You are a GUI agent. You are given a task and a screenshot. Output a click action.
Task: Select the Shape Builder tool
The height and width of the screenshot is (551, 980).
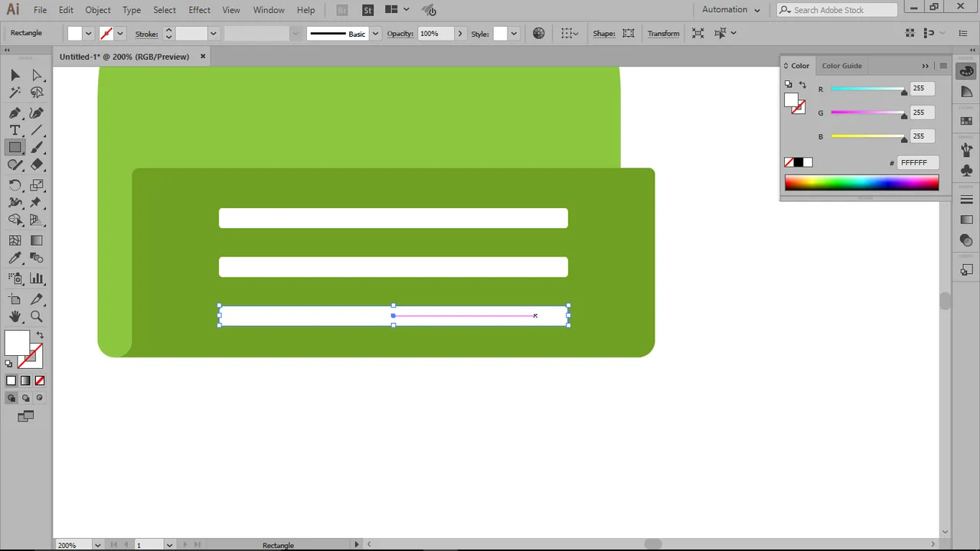coord(15,220)
